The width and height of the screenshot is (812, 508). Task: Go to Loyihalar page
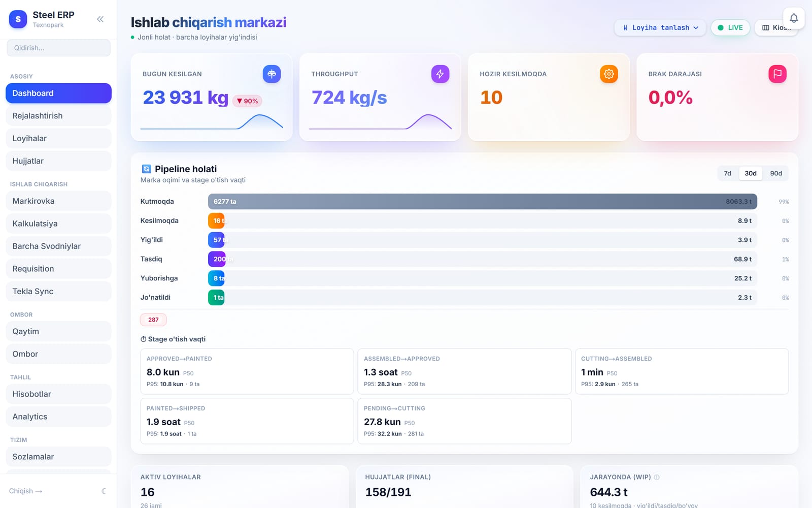58,138
